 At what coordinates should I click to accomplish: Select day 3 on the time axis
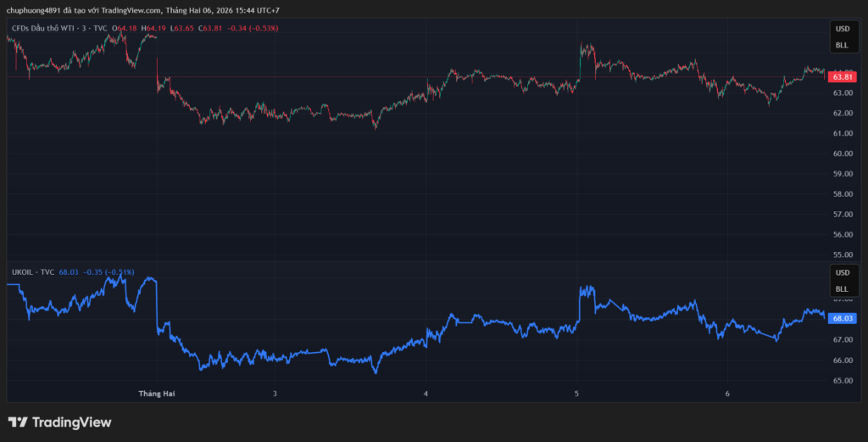tap(275, 394)
